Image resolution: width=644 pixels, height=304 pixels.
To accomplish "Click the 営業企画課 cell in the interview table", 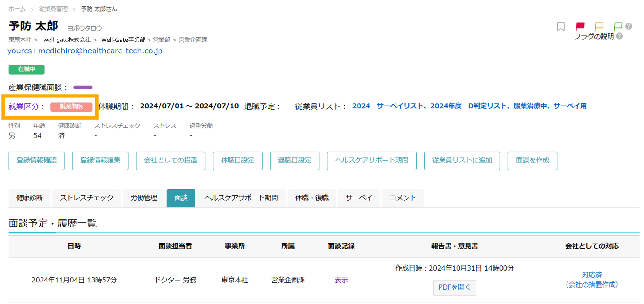I will (x=288, y=280).
